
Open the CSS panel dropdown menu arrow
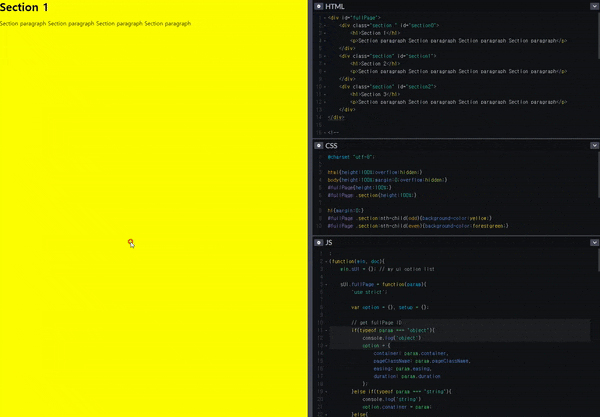tap(594, 145)
